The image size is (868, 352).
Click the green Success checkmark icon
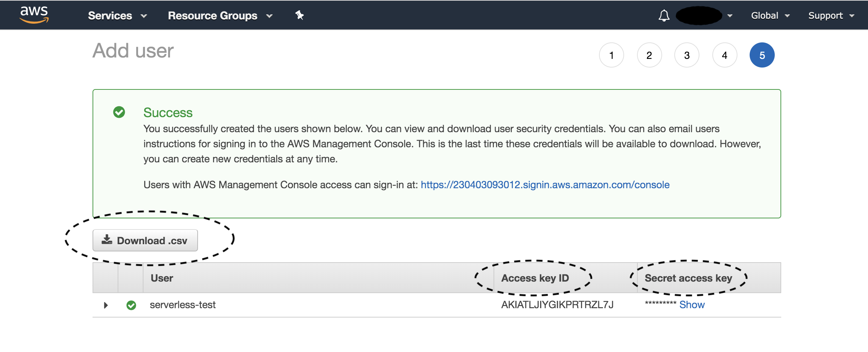click(119, 112)
